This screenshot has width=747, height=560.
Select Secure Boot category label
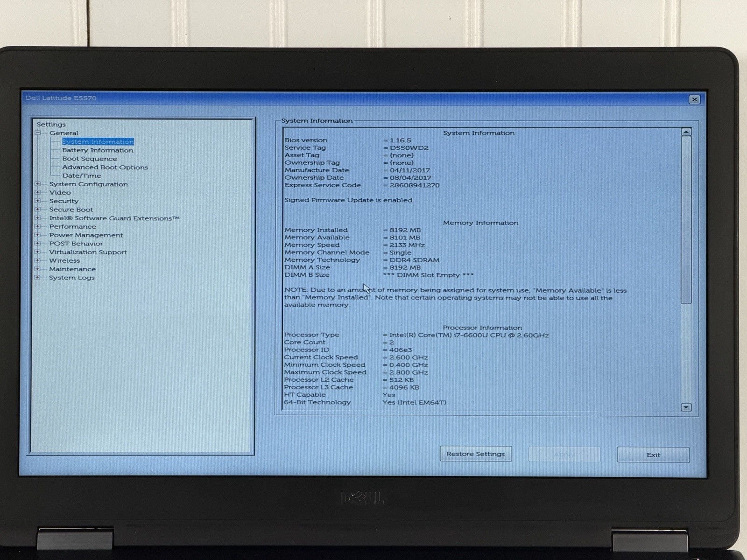click(71, 210)
